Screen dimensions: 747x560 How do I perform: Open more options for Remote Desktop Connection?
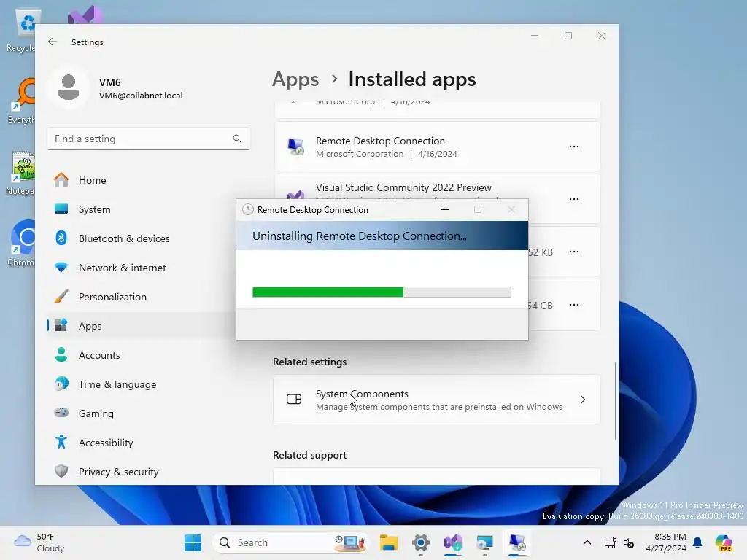[x=574, y=147]
